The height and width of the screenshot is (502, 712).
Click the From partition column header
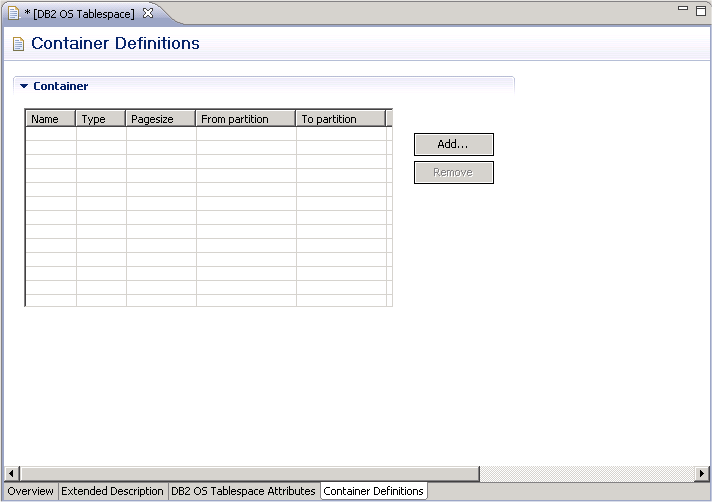tap(246, 119)
